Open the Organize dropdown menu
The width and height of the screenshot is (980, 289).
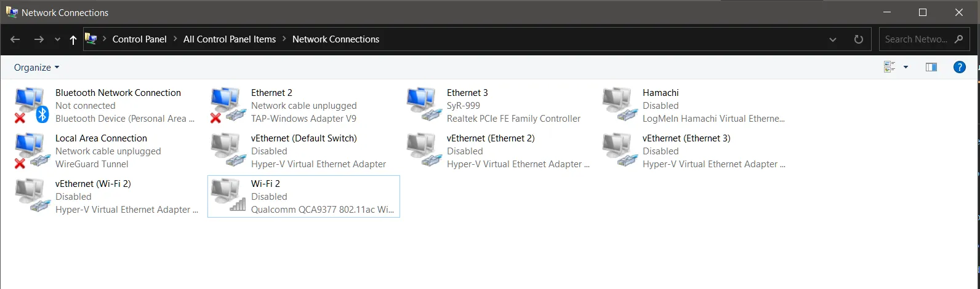click(x=37, y=67)
